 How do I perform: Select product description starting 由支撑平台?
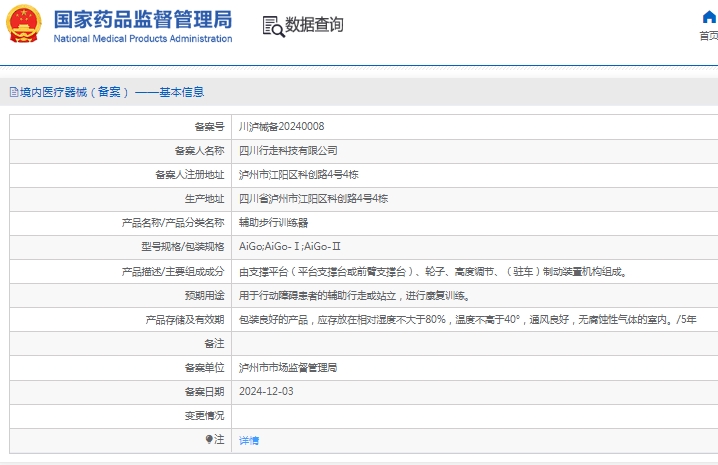[x=433, y=272]
